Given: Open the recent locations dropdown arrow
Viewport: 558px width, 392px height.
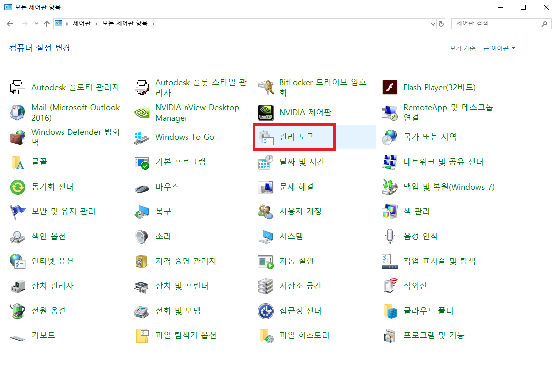Looking at the screenshot, I should pos(36,24).
